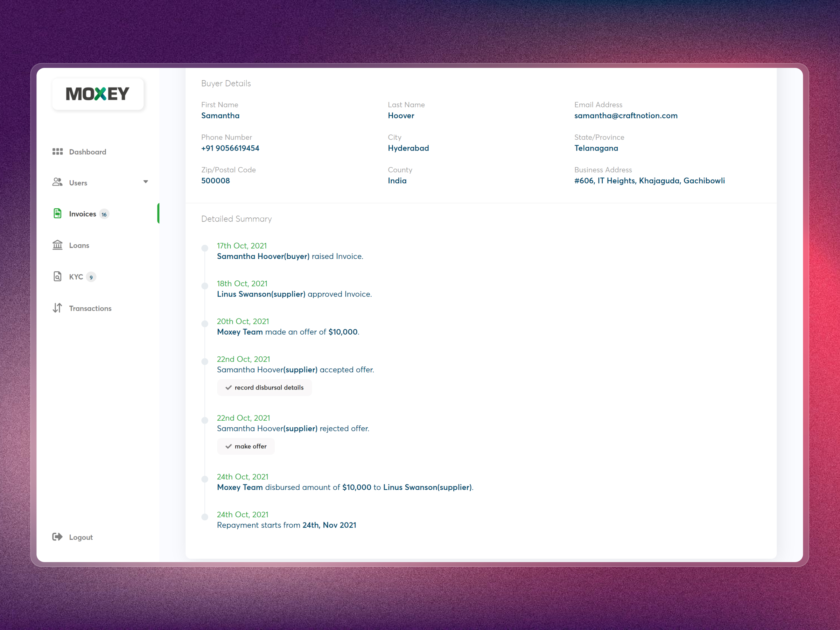840x630 pixels.
Task: Click the KYC document-search icon
Action: point(58,276)
